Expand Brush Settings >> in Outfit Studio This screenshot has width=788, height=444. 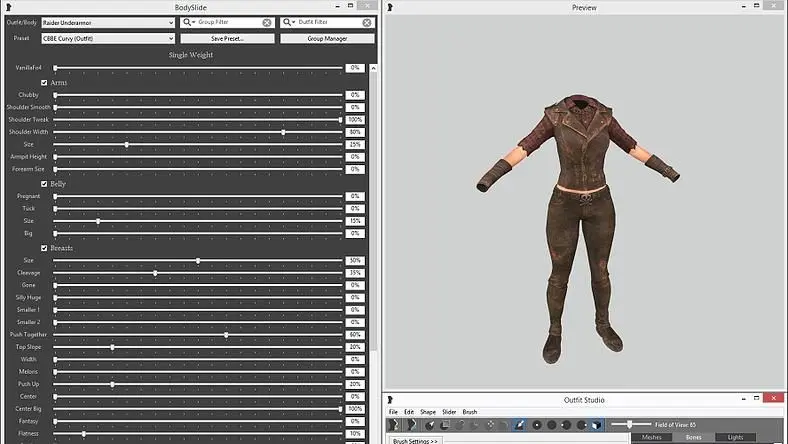pyautogui.click(x=416, y=441)
